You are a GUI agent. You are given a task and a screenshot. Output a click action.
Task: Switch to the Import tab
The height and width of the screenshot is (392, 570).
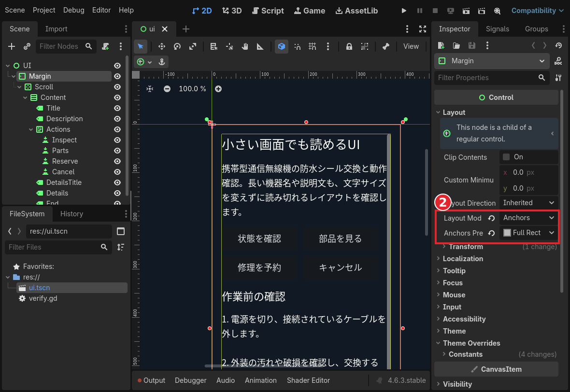[x=56, y=29]
